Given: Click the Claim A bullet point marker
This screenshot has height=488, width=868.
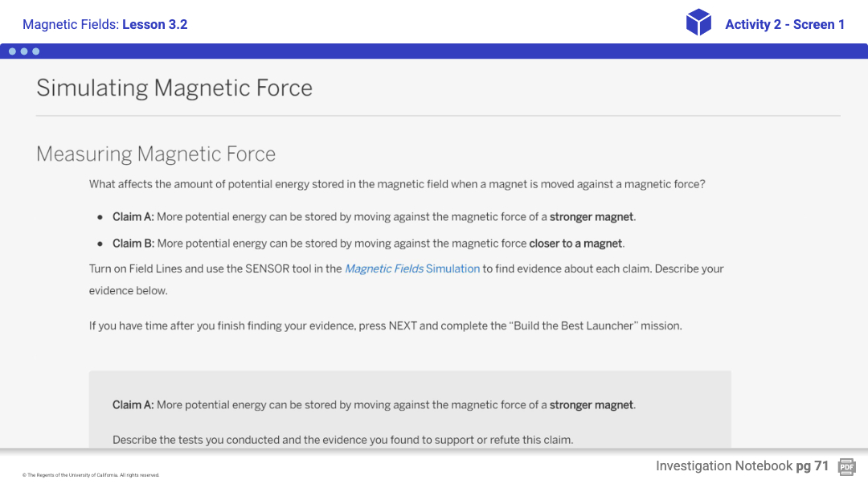Looking at the screenshot, I should point(100,217).
